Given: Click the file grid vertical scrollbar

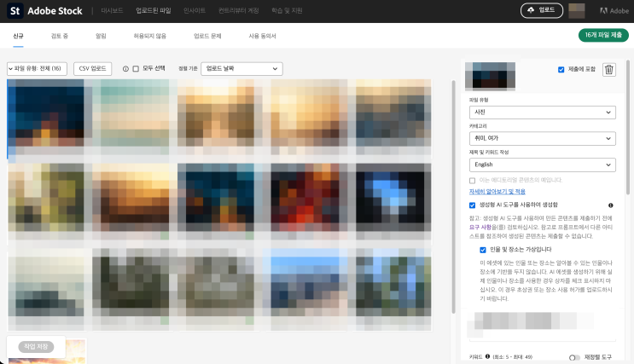Looking at the screenshot, I should point(454,196).
